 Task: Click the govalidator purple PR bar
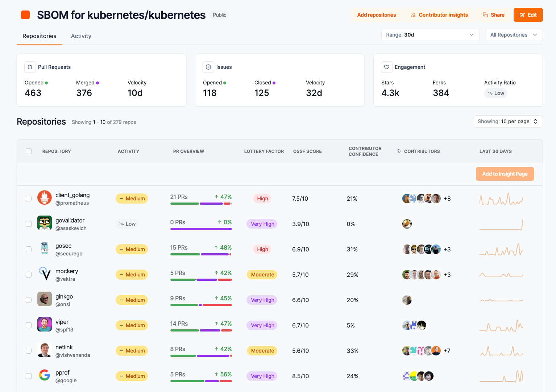[x=201, y=229]
